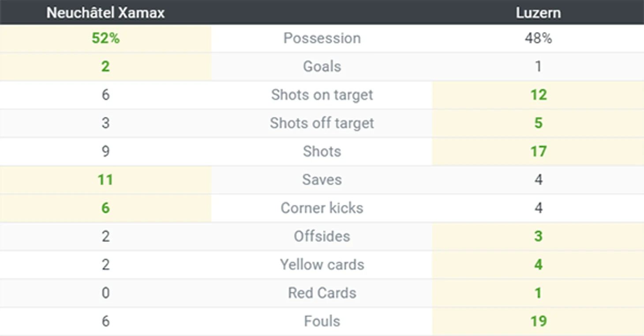The image size is (644, 336).
Task: Click the Offsides row label
Action: [x=322, y=236]
